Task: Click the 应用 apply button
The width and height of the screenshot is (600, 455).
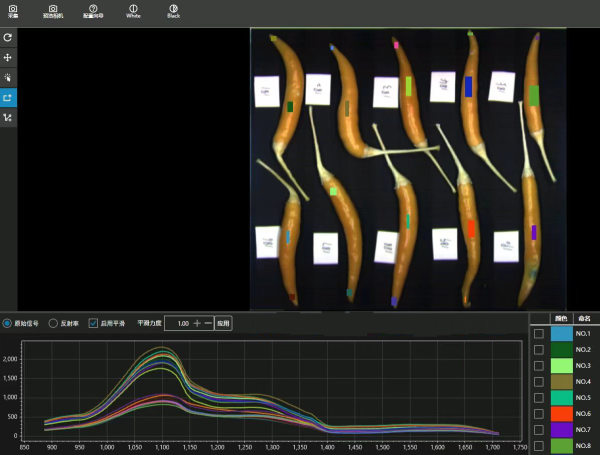Action: tap(223, 323)
